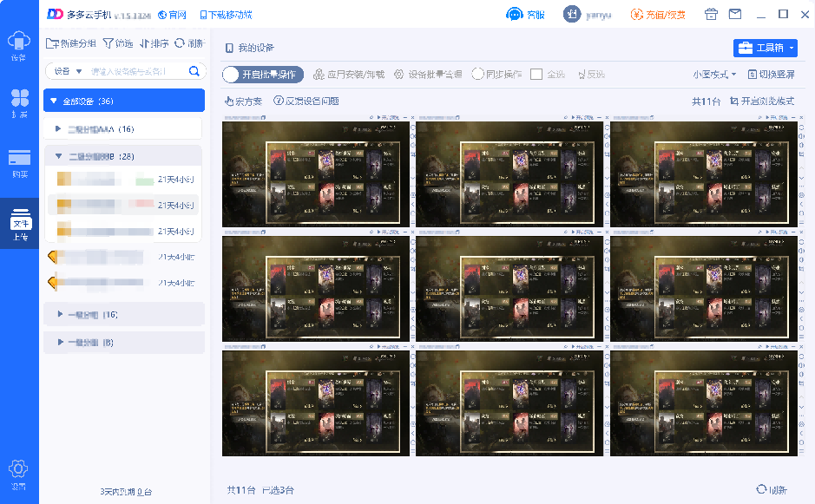Select device row with green tag
815x504 pixels.
point(123,180)
